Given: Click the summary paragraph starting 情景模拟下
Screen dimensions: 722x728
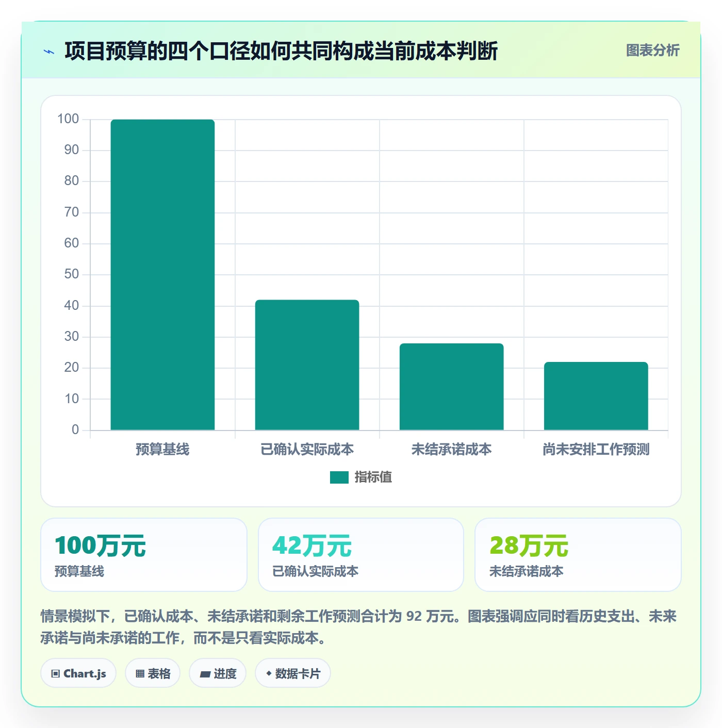Looking at the screenshot, I should 359,627.
